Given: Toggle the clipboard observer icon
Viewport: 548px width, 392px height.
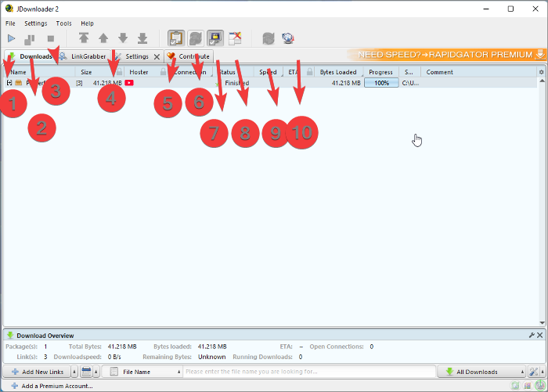Looking at the screenshot, I should pos(176,38).
